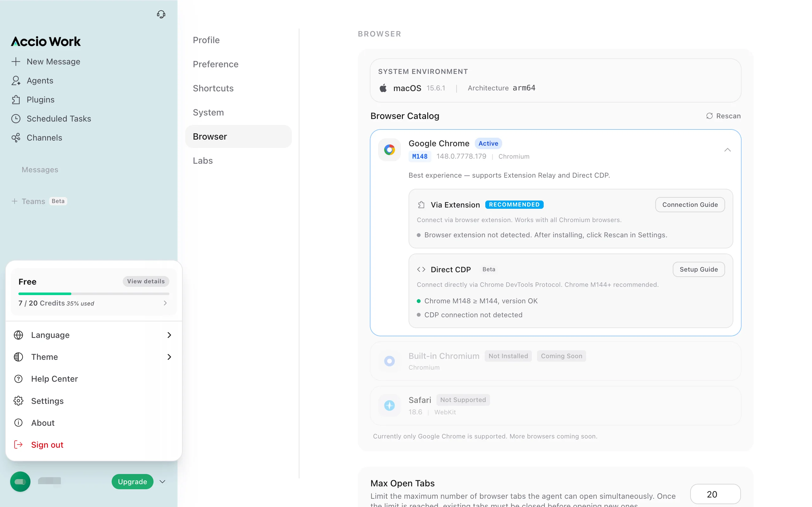Click the Accio Work logo
812x507 pixels.
pos(46,42)
